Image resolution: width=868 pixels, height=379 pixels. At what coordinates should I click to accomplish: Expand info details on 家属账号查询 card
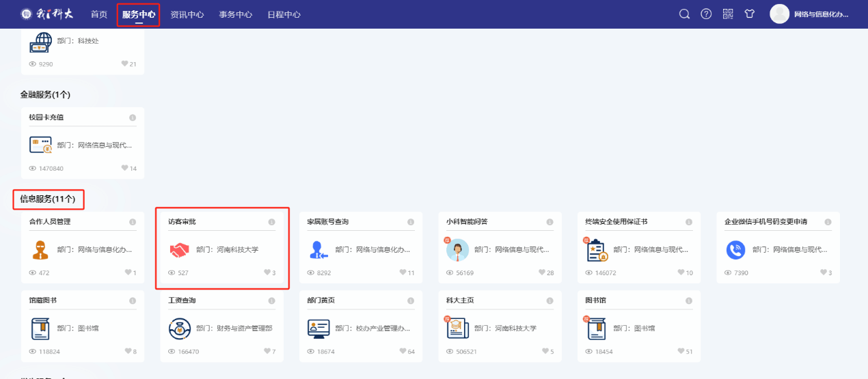coord(411,222)
